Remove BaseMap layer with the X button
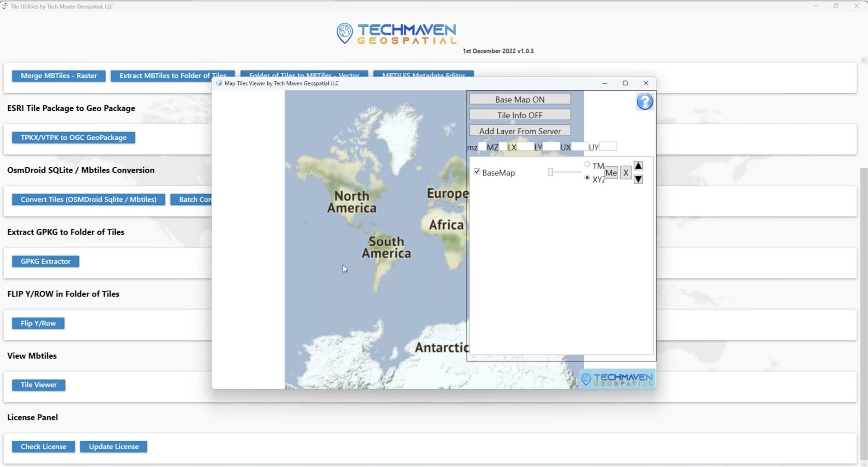This screenshot has height=467, width=868. point(625,173)
